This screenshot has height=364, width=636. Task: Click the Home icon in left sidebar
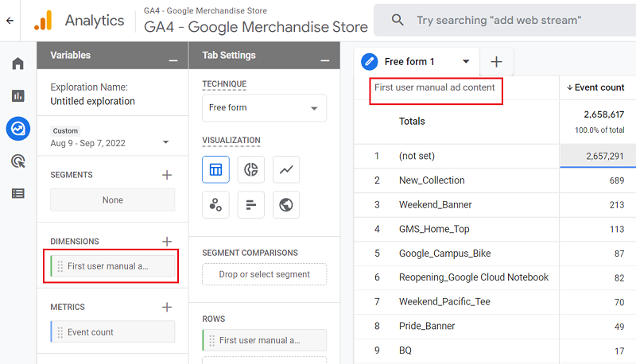click(17, 64)
